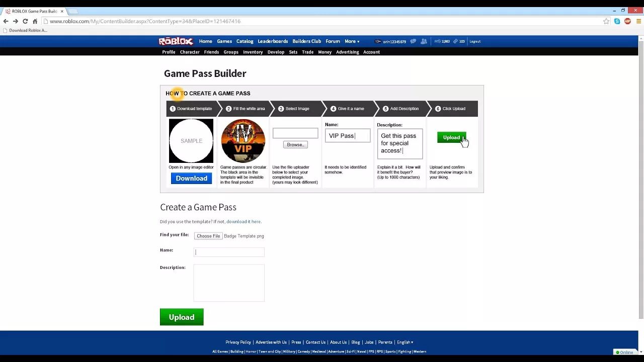This screenshot has height=362, width=644.
Task: Go to Groups in the sub-navigation
Action: click(231, 52)
